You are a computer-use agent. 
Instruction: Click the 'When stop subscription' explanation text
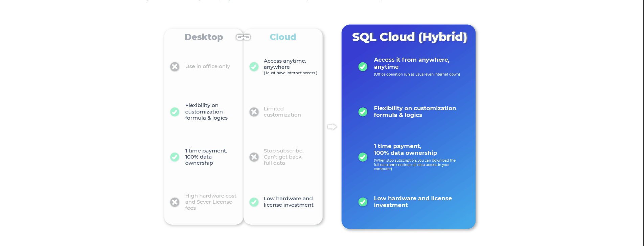tap(414, 165)
